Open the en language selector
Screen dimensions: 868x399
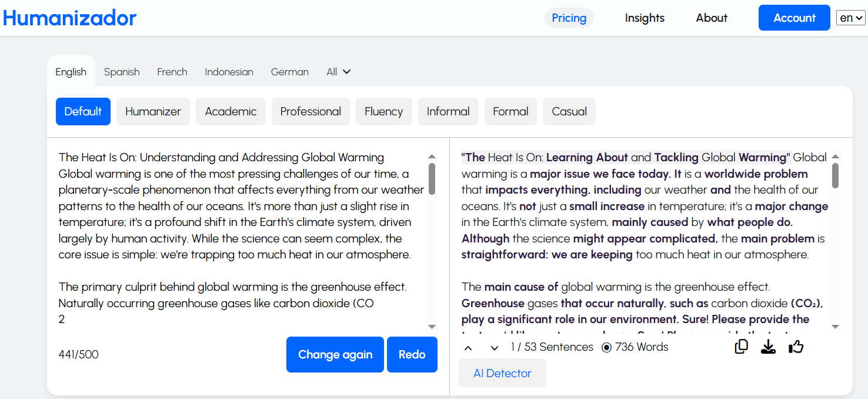[x=850, y=18]
